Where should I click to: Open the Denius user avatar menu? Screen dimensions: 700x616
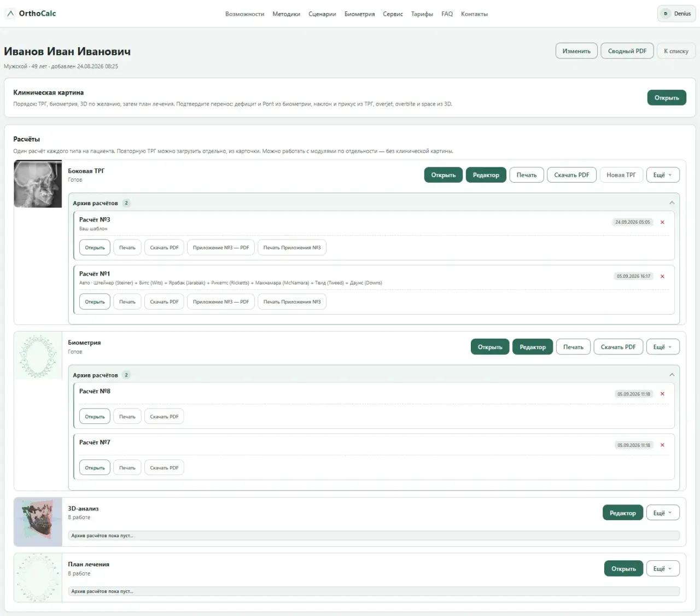tap(676, 14)
